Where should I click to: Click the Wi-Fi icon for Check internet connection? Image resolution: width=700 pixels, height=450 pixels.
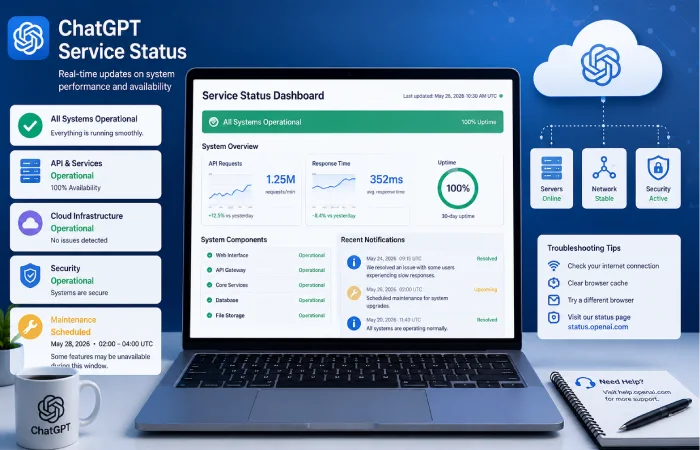(554, 266)
